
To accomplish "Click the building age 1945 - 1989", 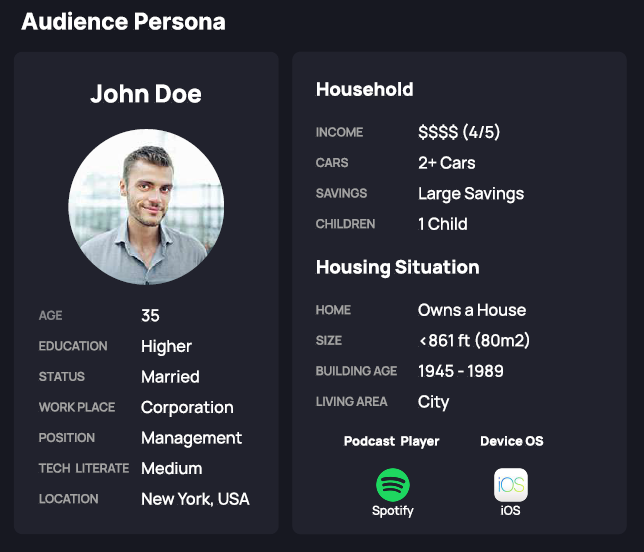I will 460,371.
